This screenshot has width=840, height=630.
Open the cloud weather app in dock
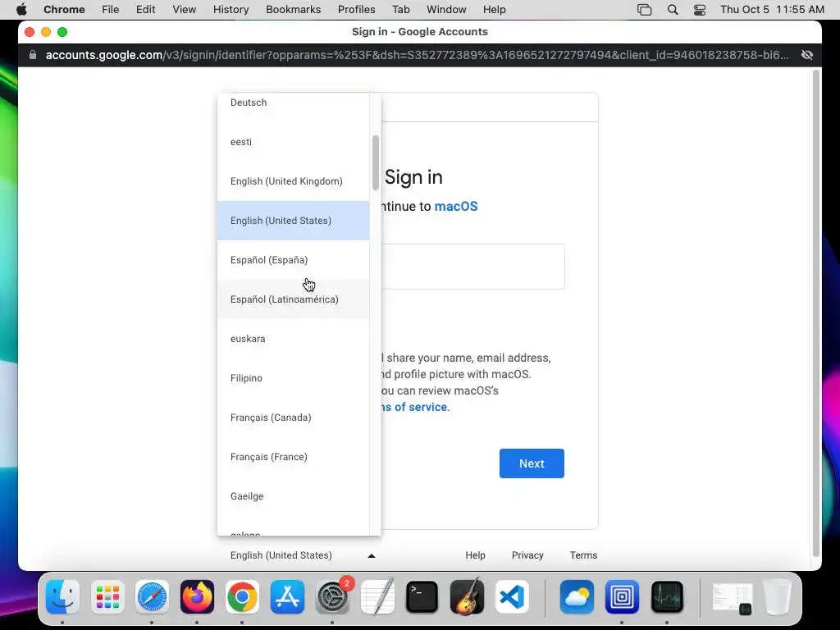click(577, 597)
